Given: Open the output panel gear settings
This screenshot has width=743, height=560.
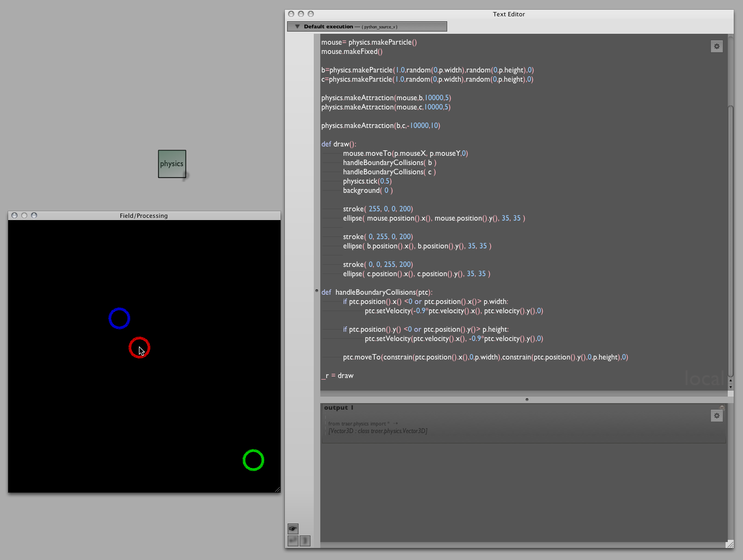Looking at the screenshot, I should (716, 416).
